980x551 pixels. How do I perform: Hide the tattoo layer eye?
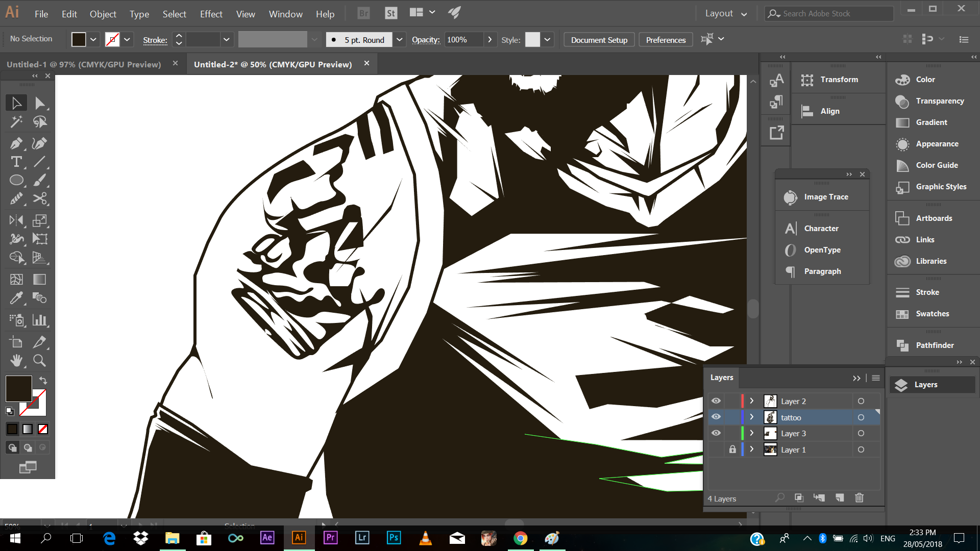click(x=716, y=417)
